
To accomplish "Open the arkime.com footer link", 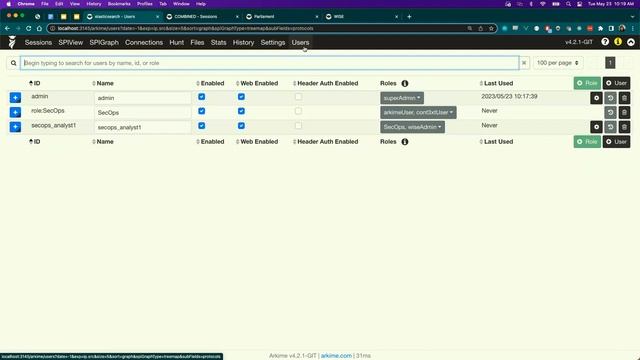I will (x=336, y=356).
